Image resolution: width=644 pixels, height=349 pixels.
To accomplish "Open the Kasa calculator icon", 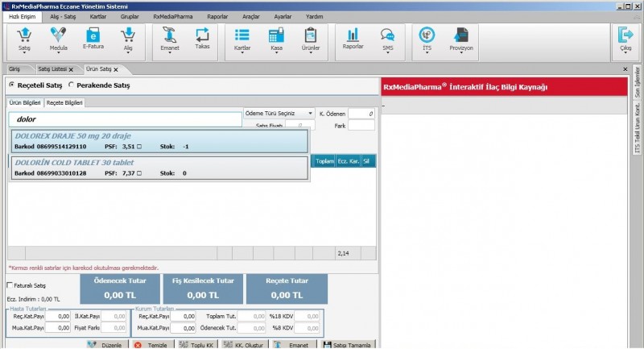I will [x=276, y=36].
